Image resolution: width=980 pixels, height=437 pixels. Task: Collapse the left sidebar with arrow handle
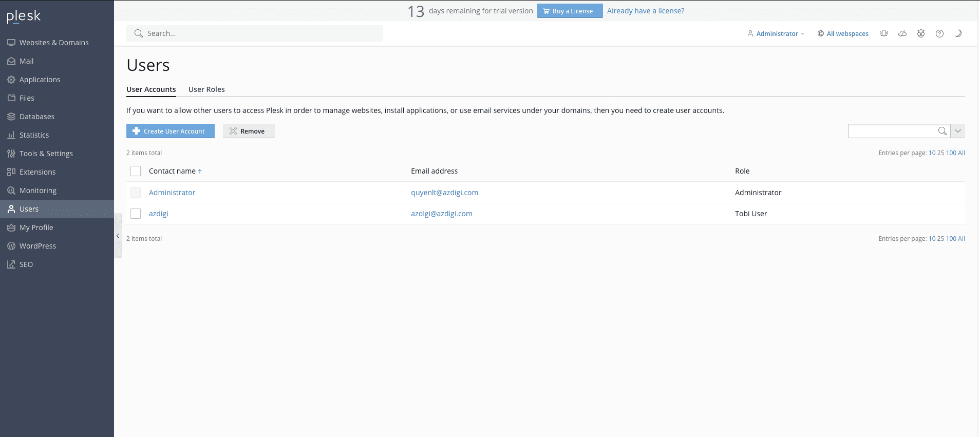(118, 236)
